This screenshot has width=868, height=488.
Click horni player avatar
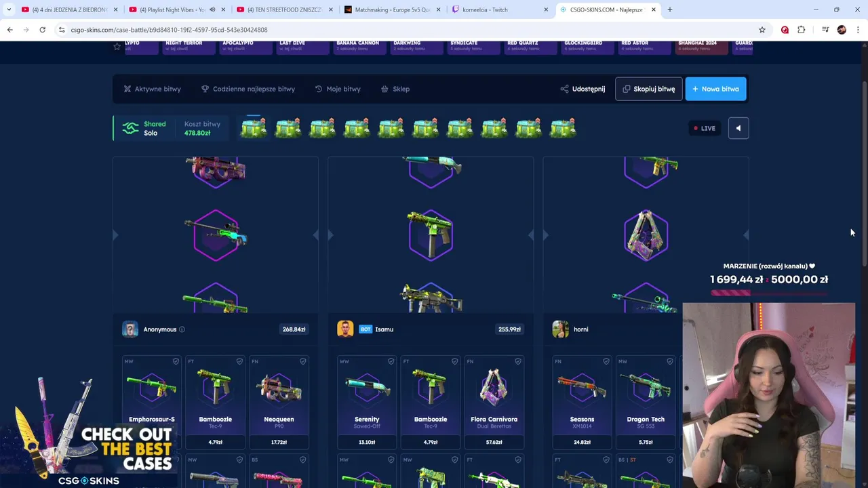[x=560, y=329]
